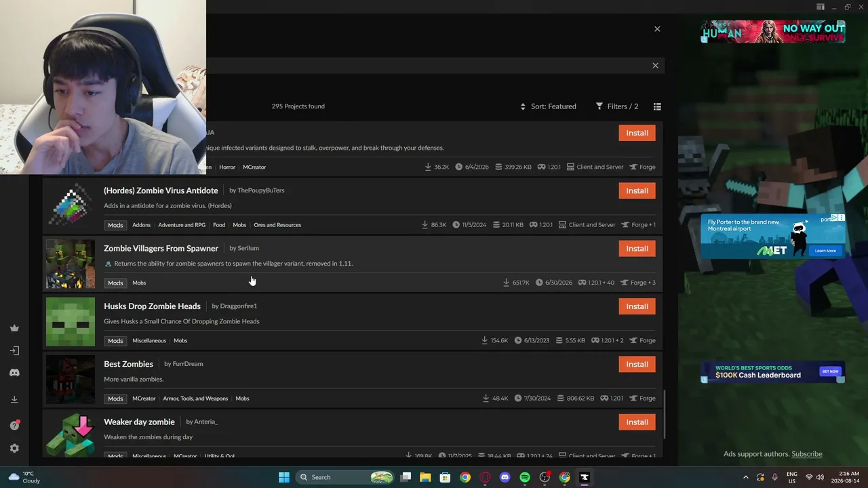The image size is (868, 488).
Task: Open the Weaker day zombie title link
Action: (x=139, y=422)
